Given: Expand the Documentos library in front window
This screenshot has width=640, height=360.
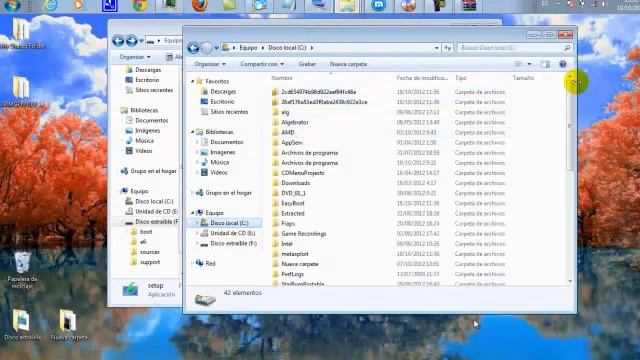Looking at the screenshot, I should [198, 142].
